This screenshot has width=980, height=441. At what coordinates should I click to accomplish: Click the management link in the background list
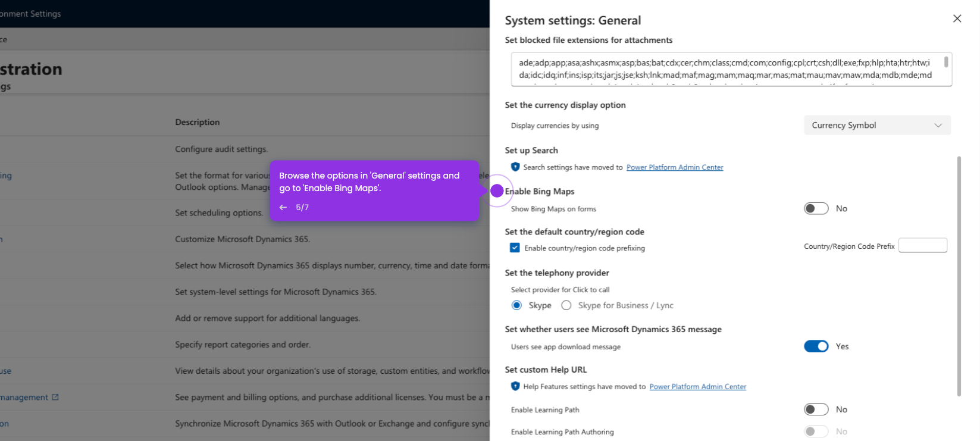[24, 397]
